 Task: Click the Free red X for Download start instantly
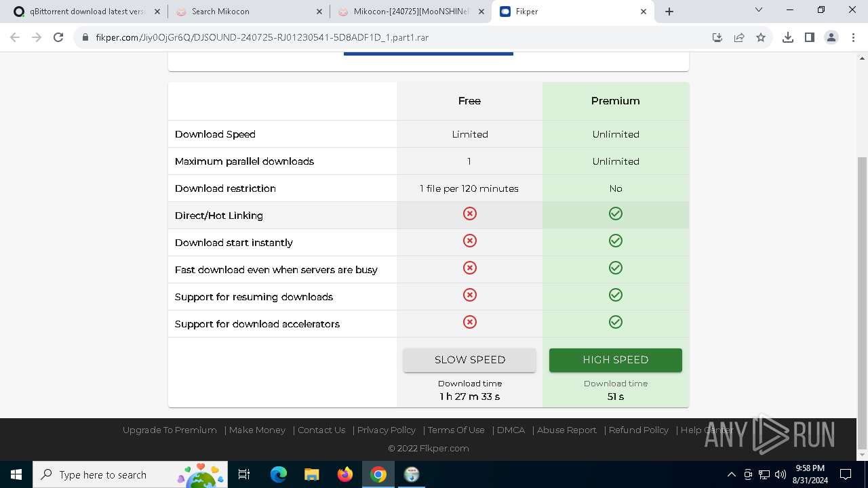[x=469, y=241]
